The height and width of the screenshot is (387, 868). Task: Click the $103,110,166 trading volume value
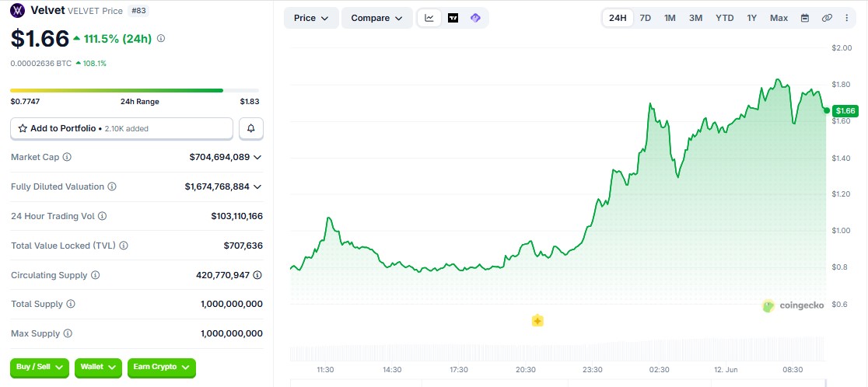point(237,216)
